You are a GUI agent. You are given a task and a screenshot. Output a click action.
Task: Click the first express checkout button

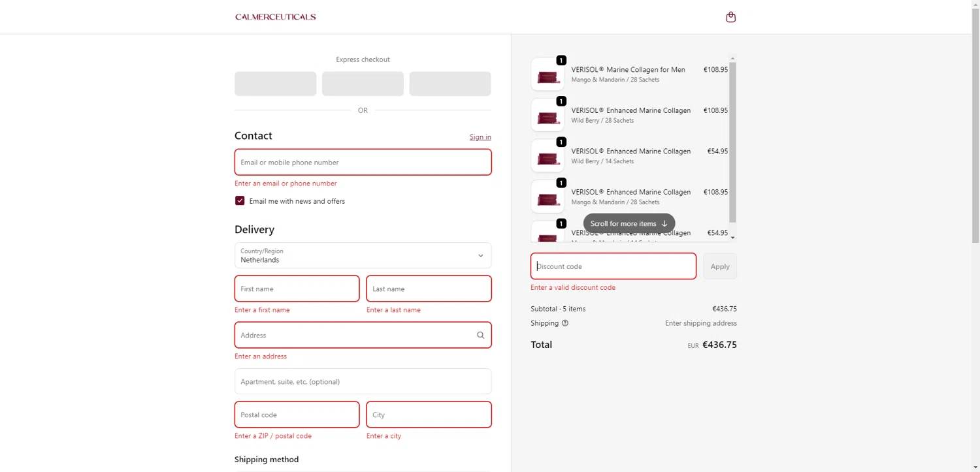click(x=275, y=84)
